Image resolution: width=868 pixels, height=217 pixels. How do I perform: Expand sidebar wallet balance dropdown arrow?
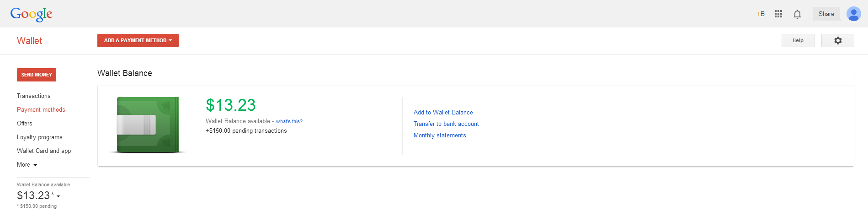(58, 196)
